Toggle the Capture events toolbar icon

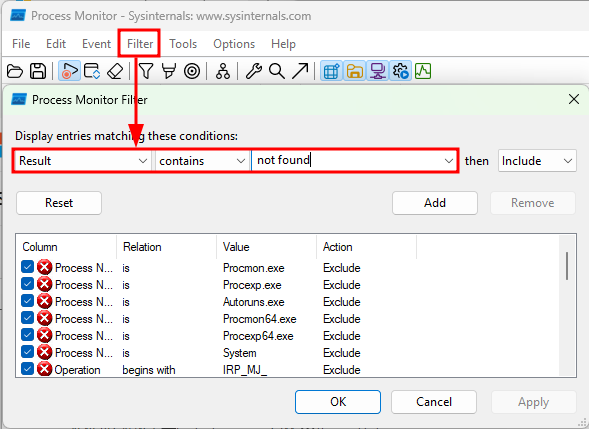[x=69, y=71]
